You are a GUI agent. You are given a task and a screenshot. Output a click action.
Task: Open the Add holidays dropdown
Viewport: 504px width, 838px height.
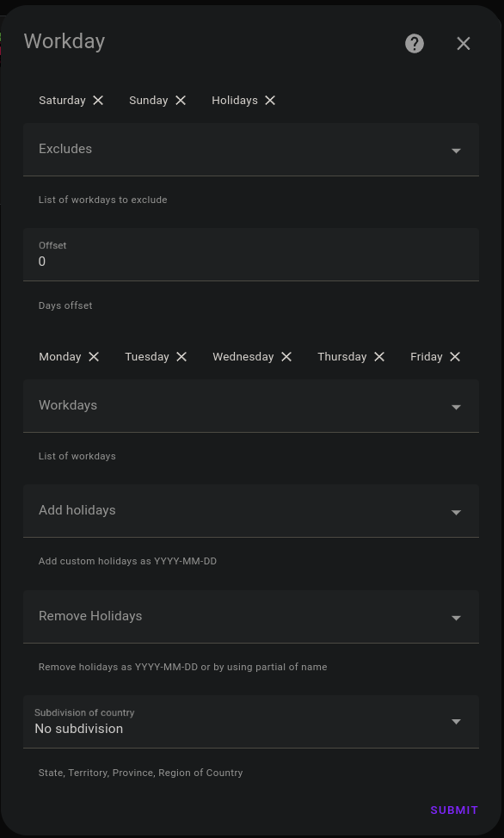[x=456, y=511]
